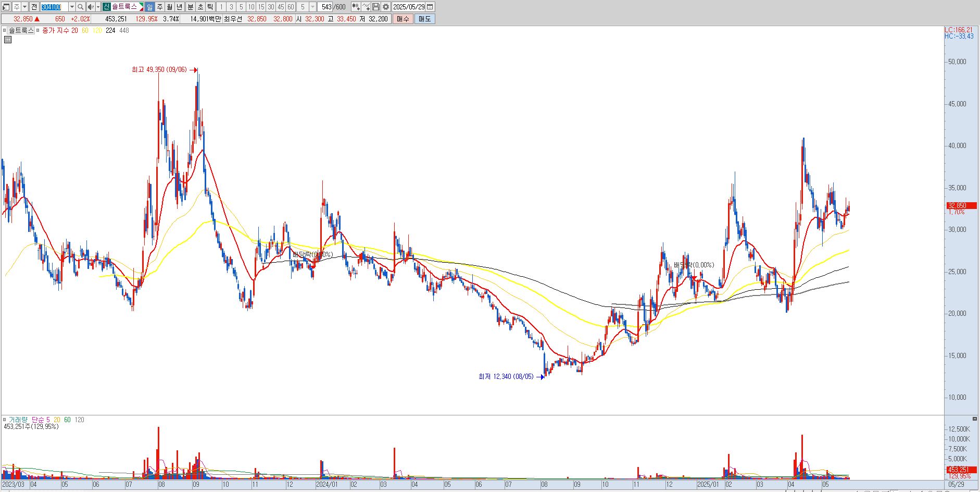Select the 분 minute period toggle
Image resolution: width=980 pixels, height=492 pixels.
point(190,7)
